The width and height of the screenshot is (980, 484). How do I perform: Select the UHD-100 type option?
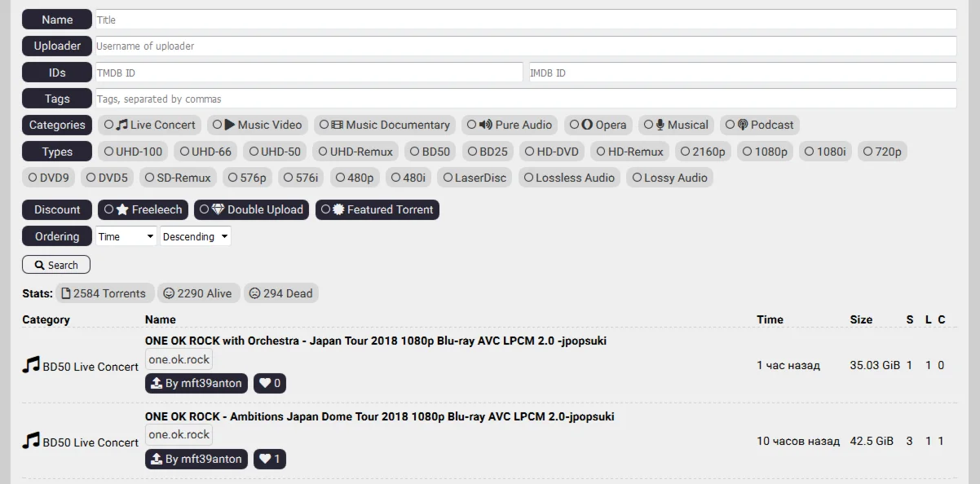coord(134,152)
